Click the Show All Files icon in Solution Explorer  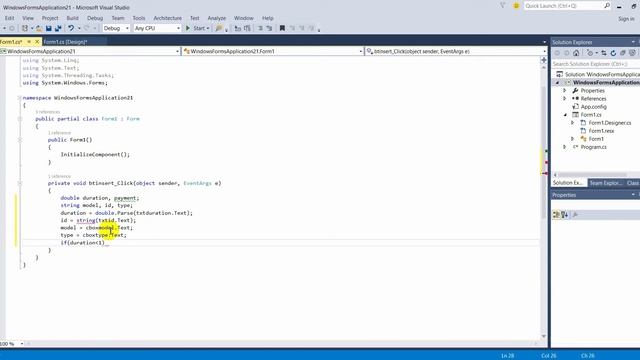[632, 53]
